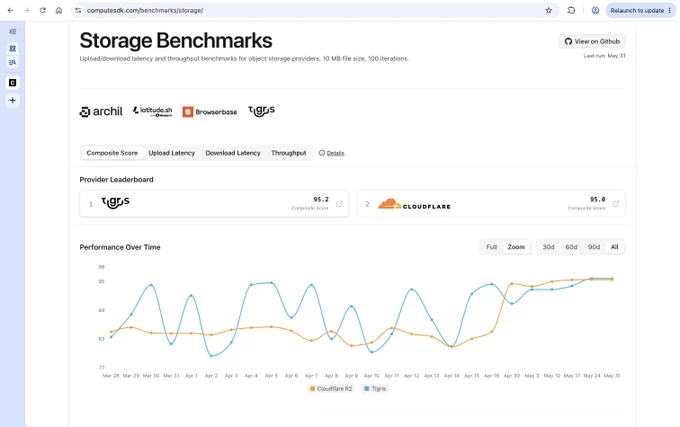The image size is (680, 427).
Task: Open the search list sidebar icon
Action: pyautogui.click(x=13, y=62)
